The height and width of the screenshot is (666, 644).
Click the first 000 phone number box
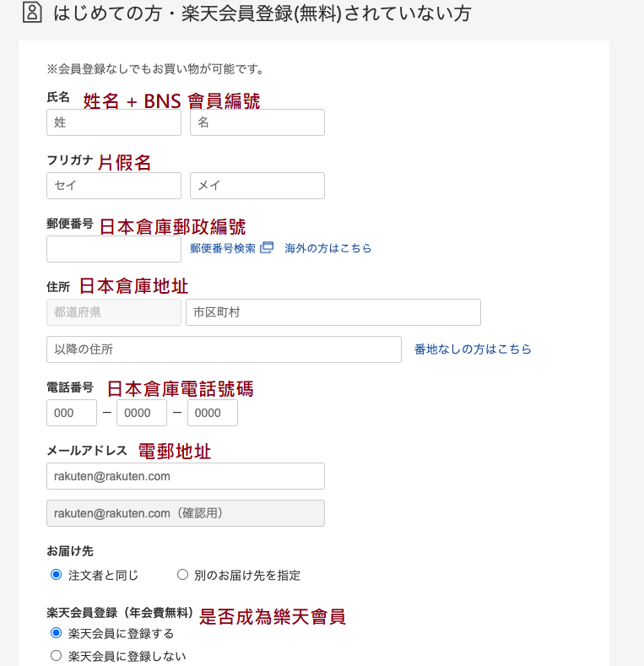point(72,413)
